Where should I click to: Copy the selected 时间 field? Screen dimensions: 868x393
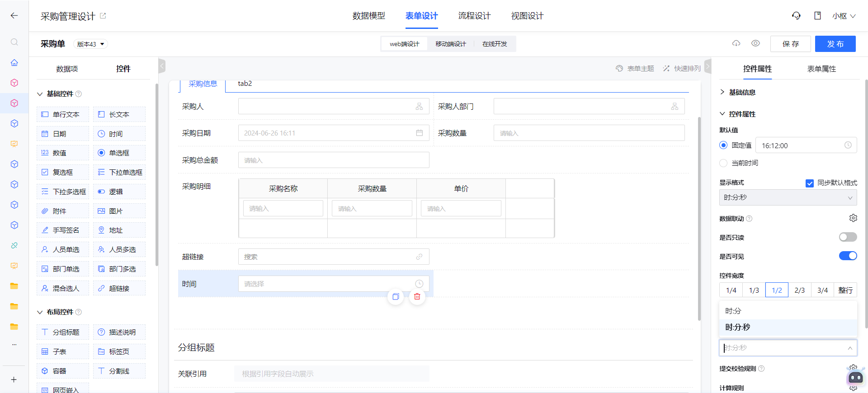click(396, 297)
